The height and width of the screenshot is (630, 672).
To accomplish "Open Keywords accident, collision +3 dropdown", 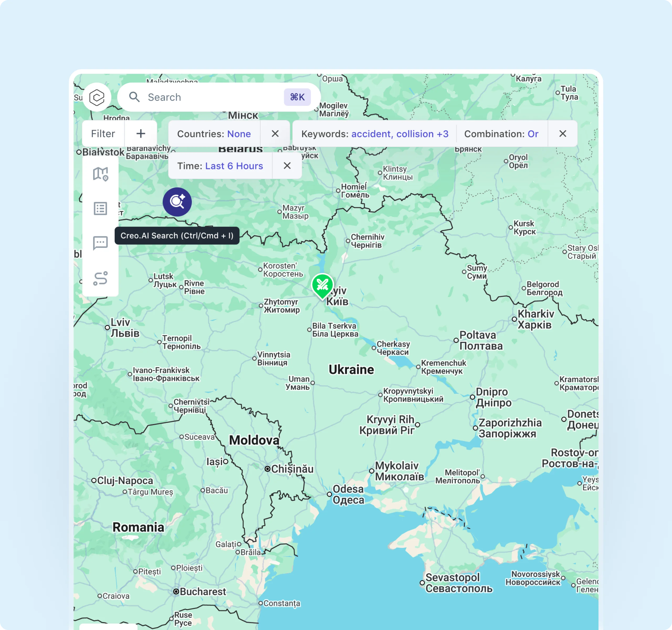I will (x=375, y=134).
